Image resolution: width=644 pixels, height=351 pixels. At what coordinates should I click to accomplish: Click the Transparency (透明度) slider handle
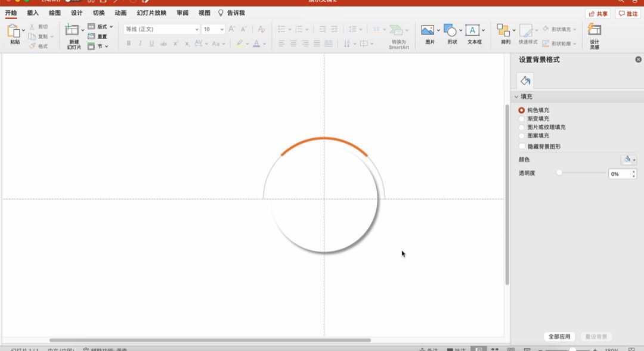pos(559,173)
